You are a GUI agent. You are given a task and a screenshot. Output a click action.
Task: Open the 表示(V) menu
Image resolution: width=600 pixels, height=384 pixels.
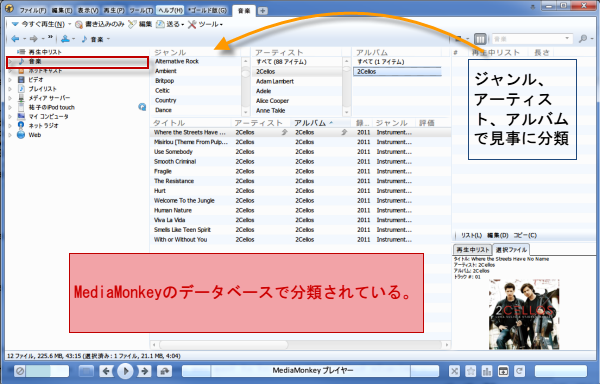[x=88, y=10]
